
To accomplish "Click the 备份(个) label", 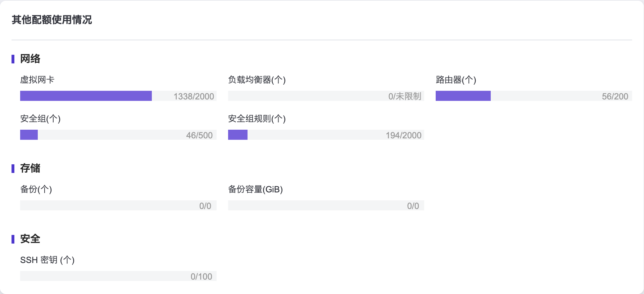I will click(x=36, y=189).
